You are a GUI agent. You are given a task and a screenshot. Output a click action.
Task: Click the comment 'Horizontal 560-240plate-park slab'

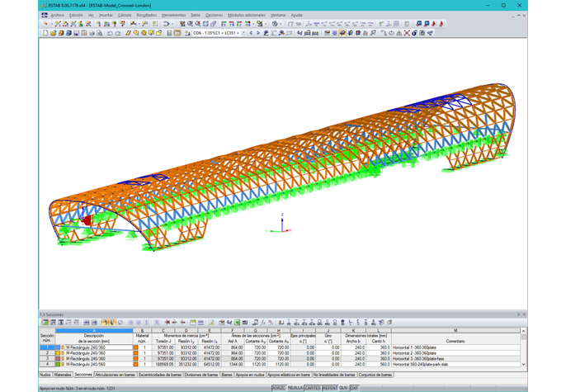(x=420, y=365)
